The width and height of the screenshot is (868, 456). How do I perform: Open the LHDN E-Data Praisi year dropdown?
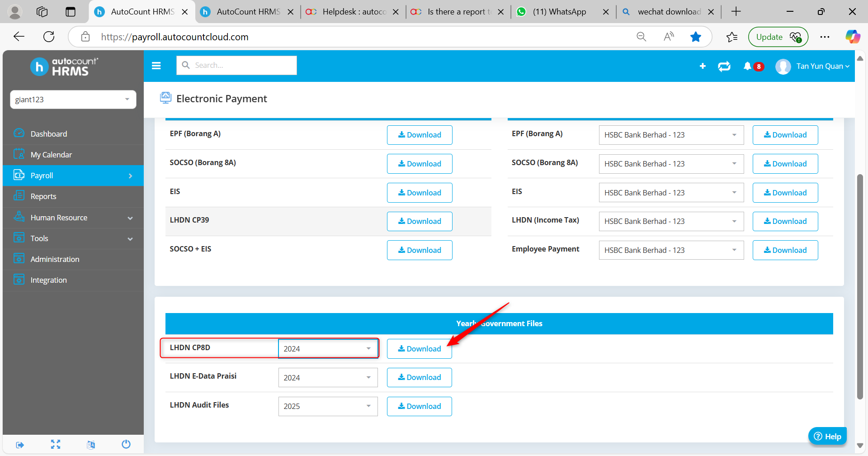328,377
